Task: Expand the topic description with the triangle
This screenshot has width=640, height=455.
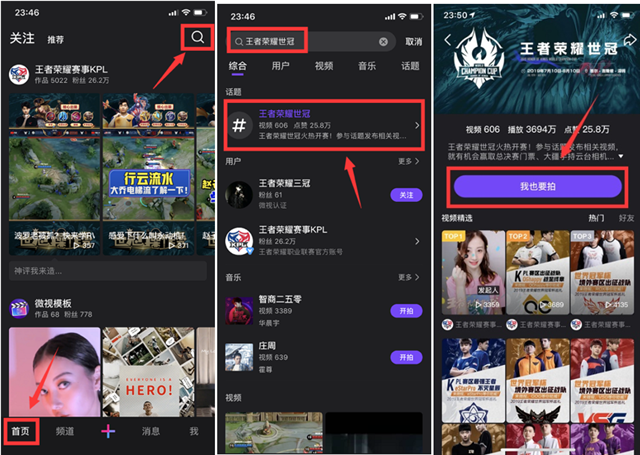Action: (621, 156)
